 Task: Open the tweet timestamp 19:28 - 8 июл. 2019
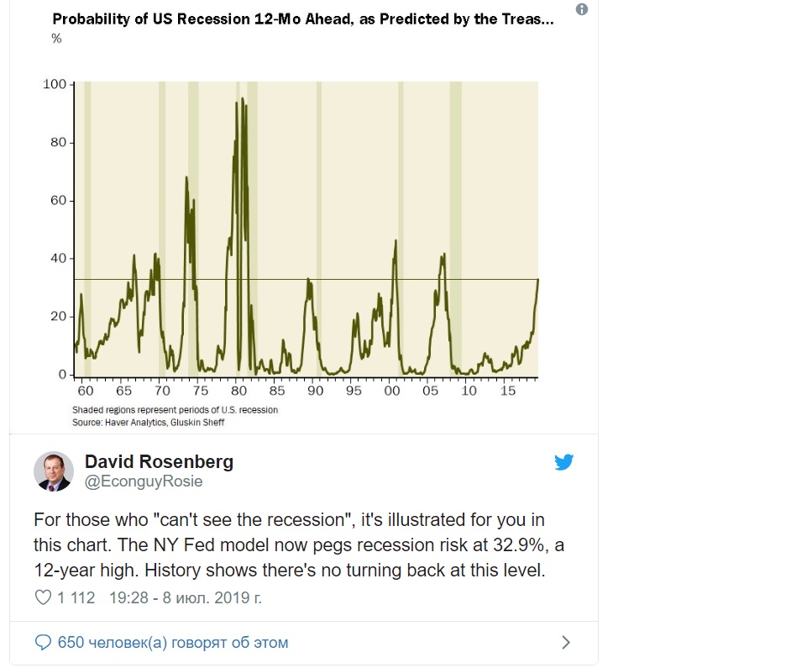coord(186,597)
